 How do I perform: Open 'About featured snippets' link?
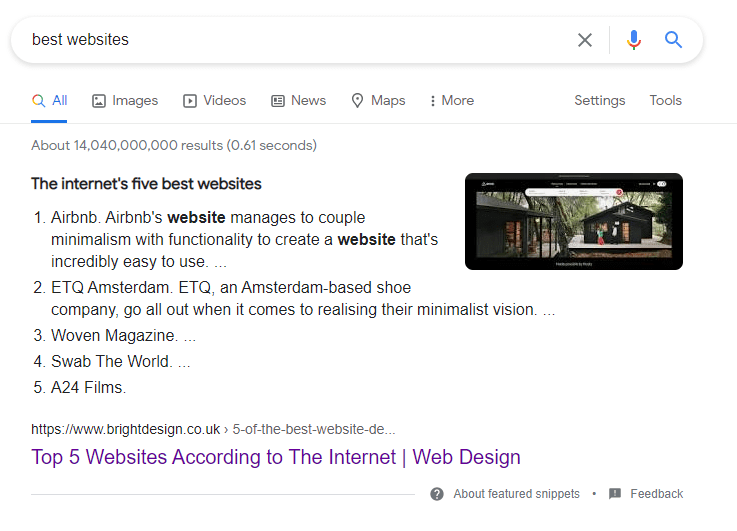[517, 494]
